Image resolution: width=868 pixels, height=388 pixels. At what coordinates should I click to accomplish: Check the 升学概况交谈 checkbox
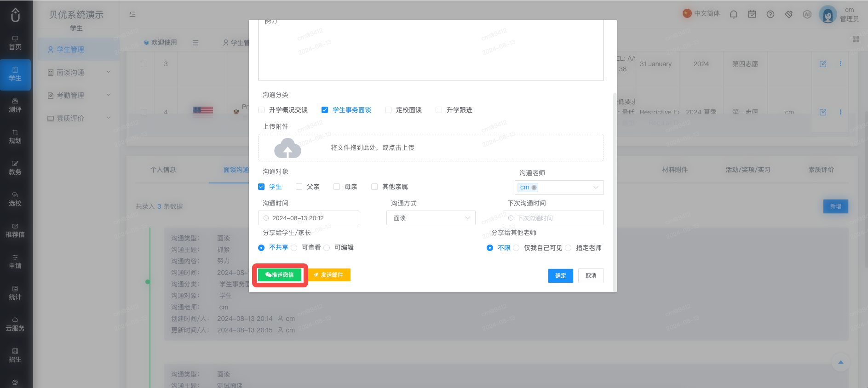pos(261,110)
